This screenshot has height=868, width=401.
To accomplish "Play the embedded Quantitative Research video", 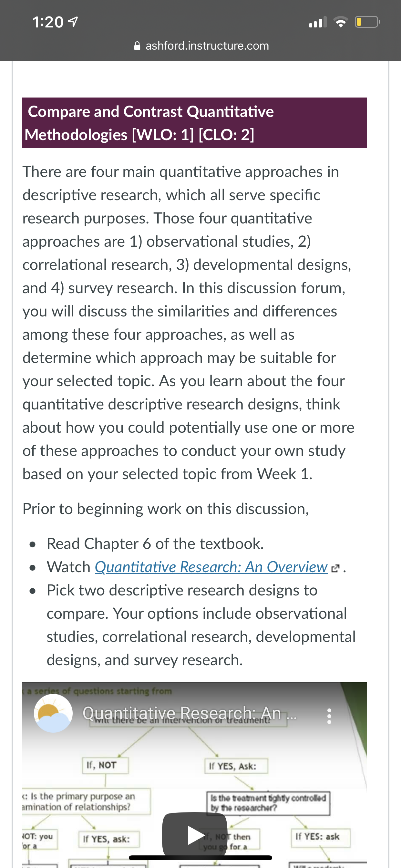I will pos(194,835).
